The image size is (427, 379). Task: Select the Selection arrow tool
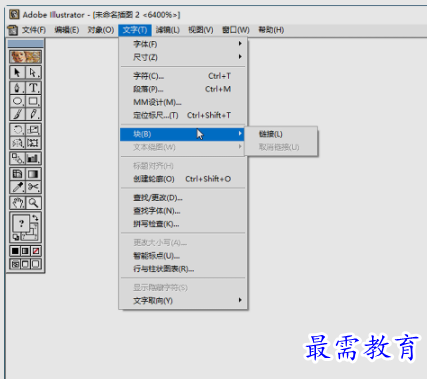pos(17,73)
